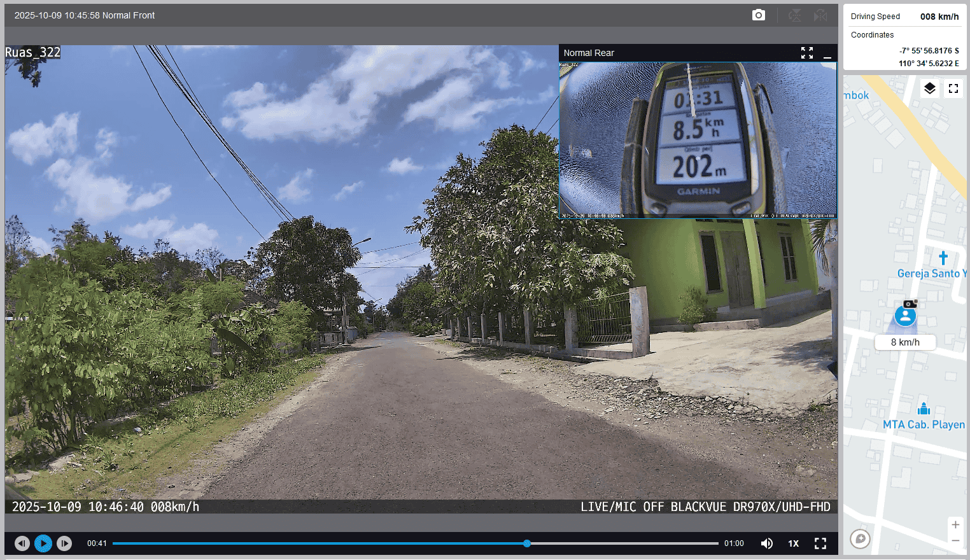The width and height of the screenshot is (970, 560).
Task: Zoom in on the map
Action: (955, 525)
